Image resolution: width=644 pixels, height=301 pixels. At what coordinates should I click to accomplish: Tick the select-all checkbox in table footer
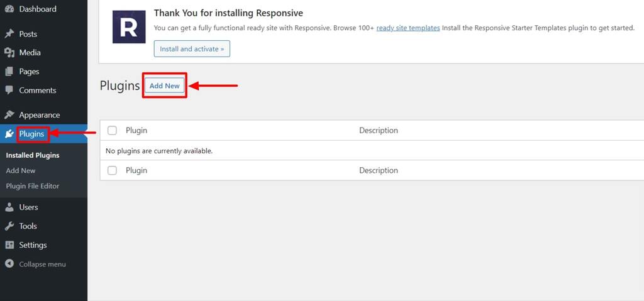112,170
